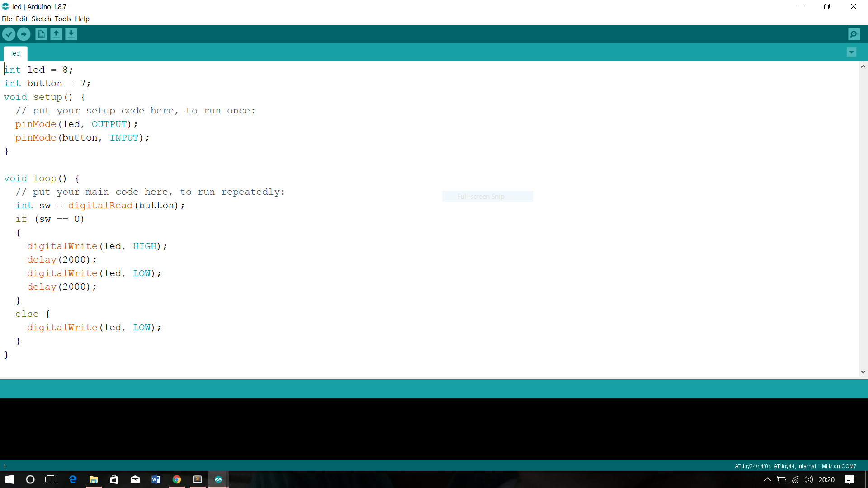Launch Chrome from the taskbar
The image size is (868, 488).
(x=177, y=479)
